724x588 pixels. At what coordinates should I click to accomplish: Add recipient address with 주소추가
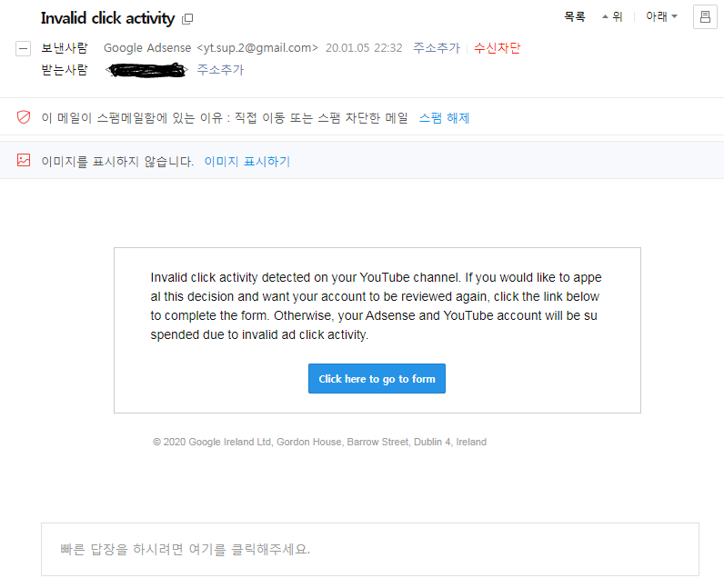(220, 70)
